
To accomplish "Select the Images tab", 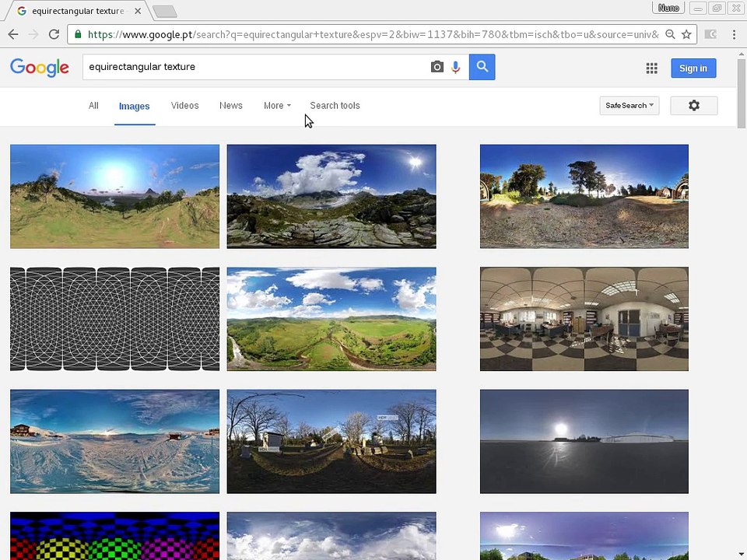I will tap(135, 107).
